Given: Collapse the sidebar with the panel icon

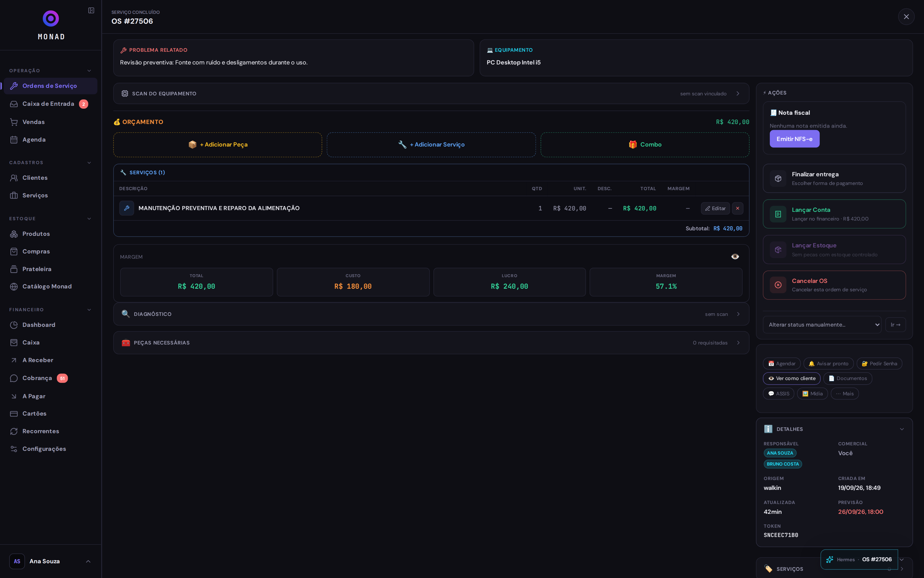Looking at the screenshot, I should tap(91, 10).
